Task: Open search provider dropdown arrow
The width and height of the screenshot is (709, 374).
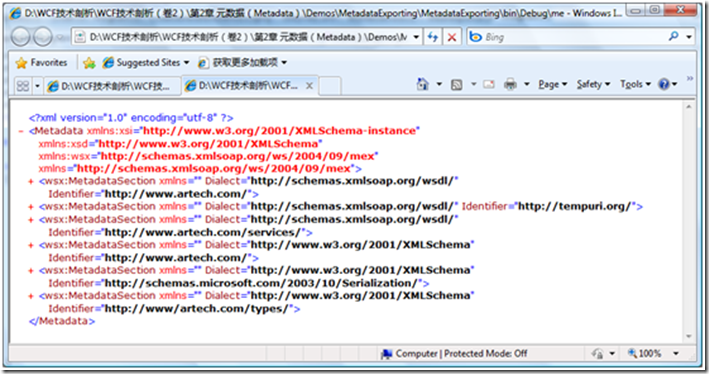Action: (689, 37)
